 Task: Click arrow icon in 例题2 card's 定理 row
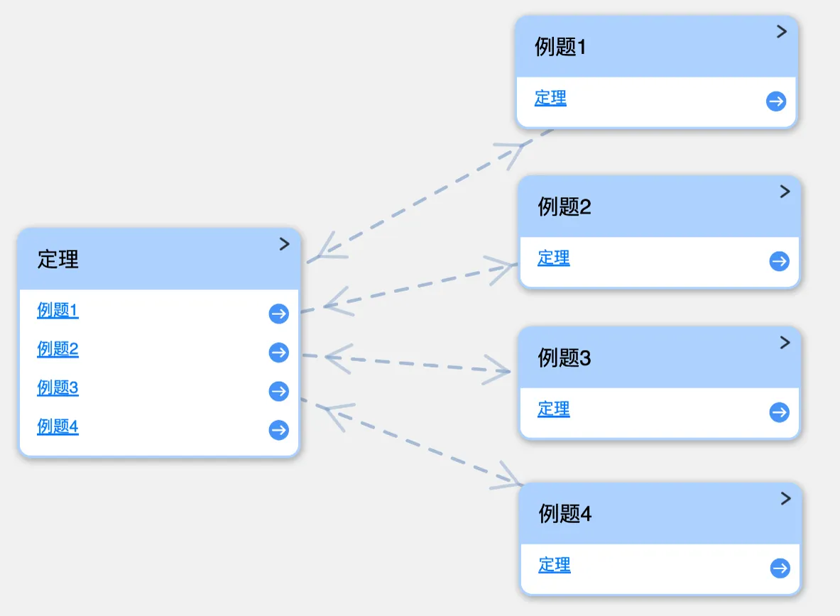pos(779,261)
